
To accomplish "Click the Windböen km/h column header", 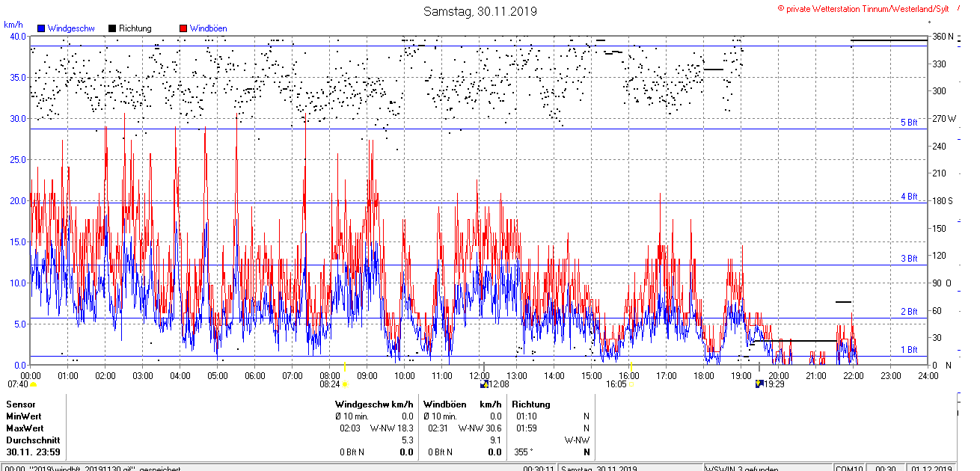I will [x=462, y=404].
